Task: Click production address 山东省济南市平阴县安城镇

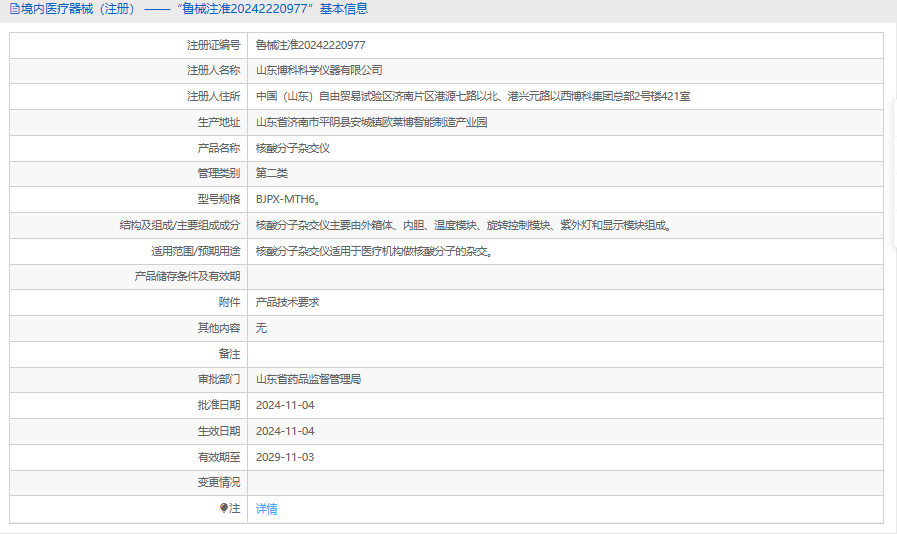Action: click(371, 122)
